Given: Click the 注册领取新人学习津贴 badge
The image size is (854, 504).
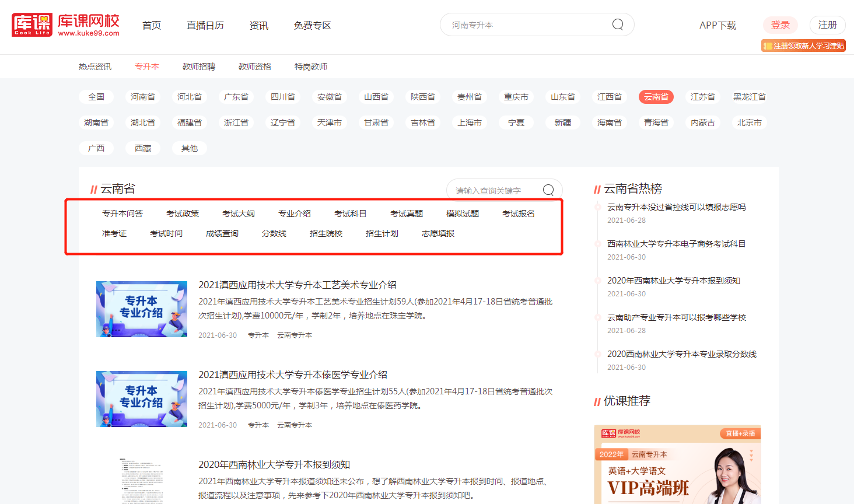Looking at the screenshot, I should pyautogui.click(x=803, y=45).
